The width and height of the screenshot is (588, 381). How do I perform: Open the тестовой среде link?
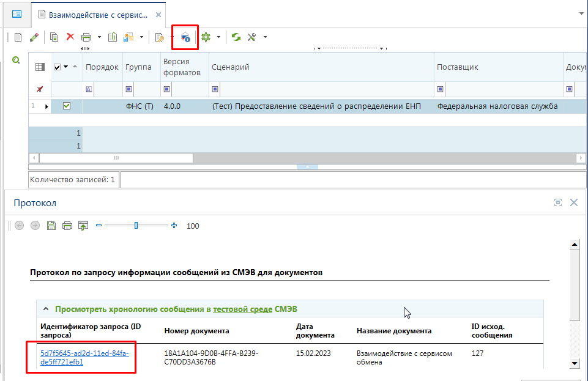point(243,309)
